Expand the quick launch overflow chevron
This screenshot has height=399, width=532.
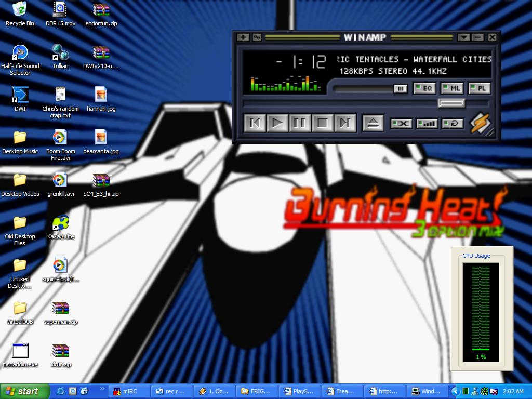click(102, 389)
